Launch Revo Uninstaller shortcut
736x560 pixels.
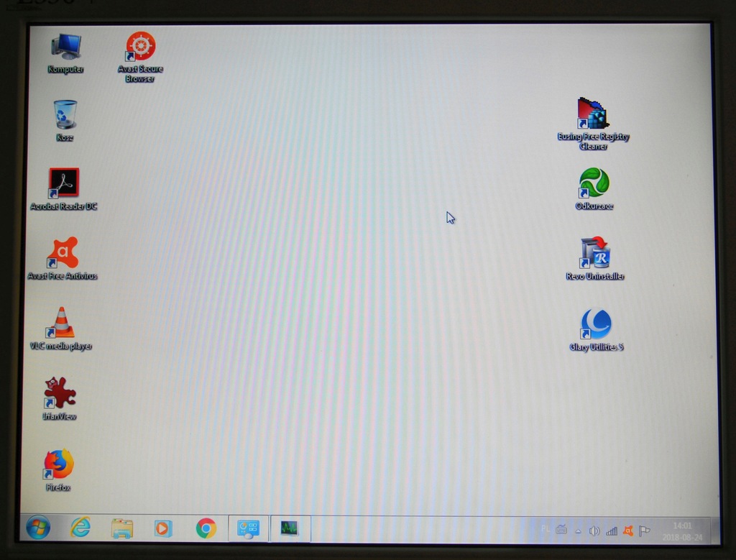[595, 259]
